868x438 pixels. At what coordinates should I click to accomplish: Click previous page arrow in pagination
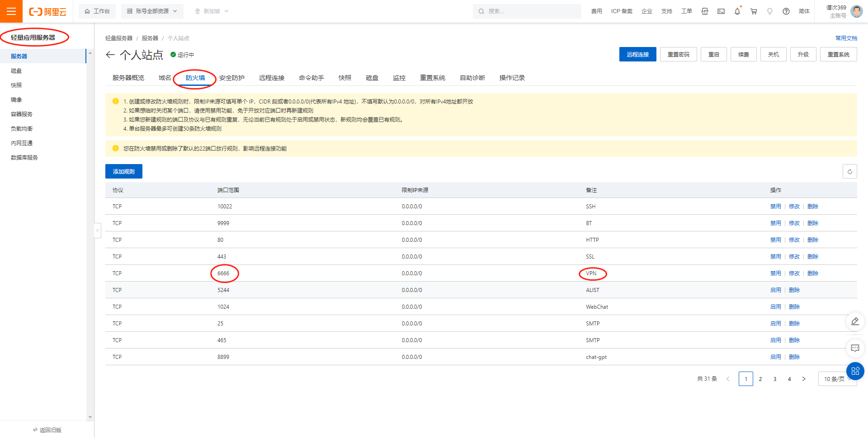coord(728,379)
